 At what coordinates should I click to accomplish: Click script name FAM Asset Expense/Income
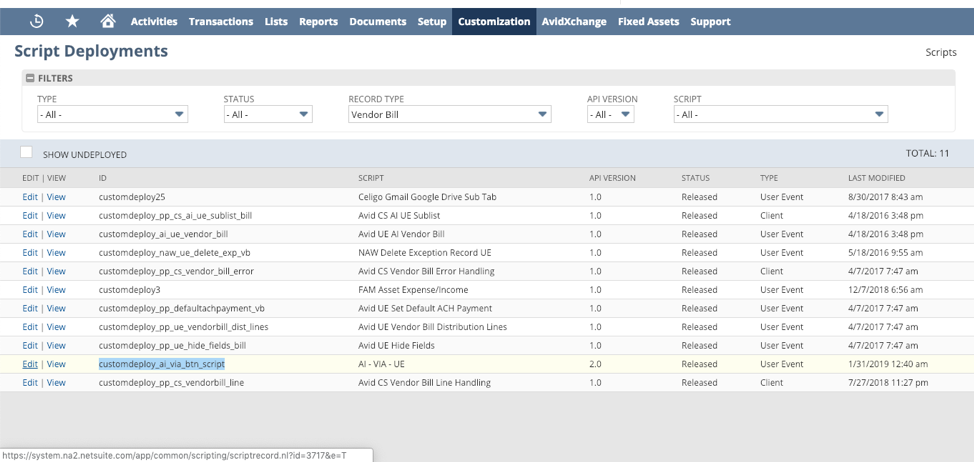click(413, 290)
